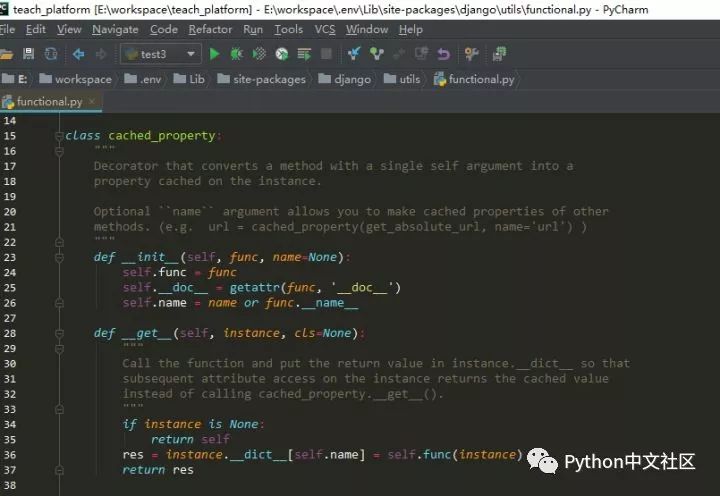Collapse class docstring fold at line 16
Viewport: 720px width, 496px height.
(59, 151)
